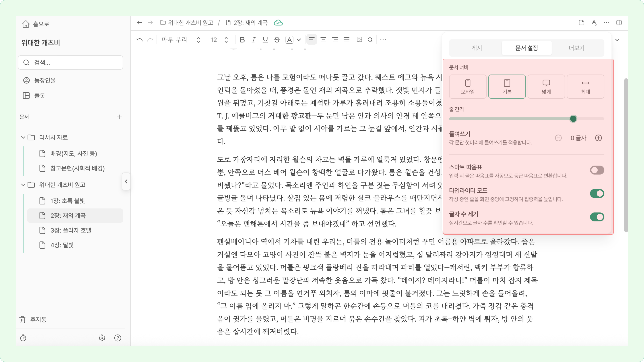Open the text style icon in header
This screenshot has width=644, height=362.
(594, 23)
